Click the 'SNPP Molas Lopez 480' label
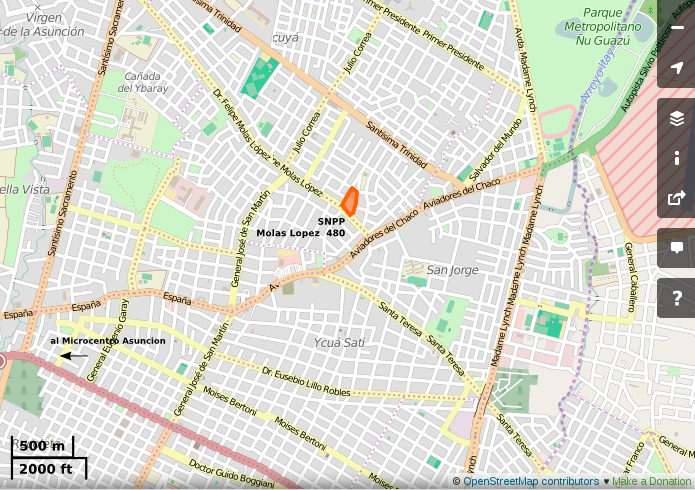 click(x=301, y=227)
